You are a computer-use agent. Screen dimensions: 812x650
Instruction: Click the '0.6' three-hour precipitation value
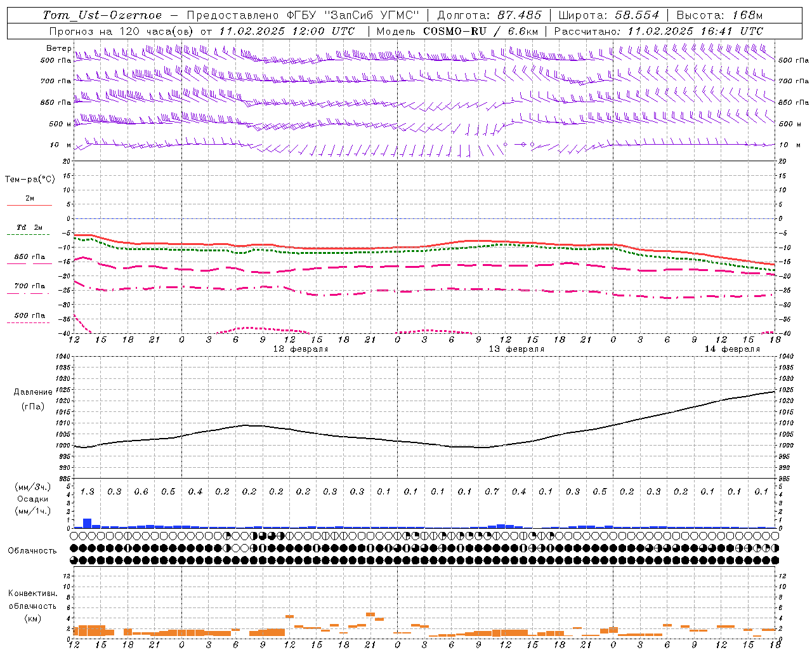[x=141, y=491]
